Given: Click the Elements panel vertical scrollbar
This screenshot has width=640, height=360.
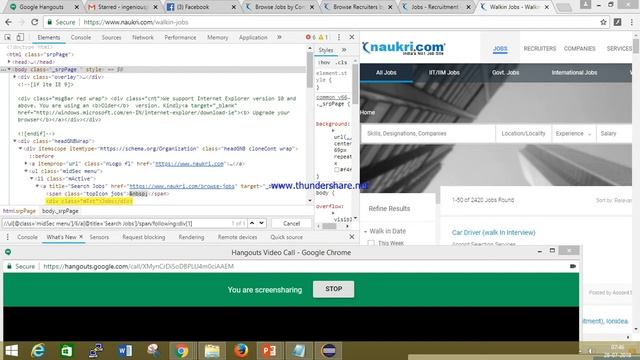Looking at the screenshot, I should [x=309, y=70].
